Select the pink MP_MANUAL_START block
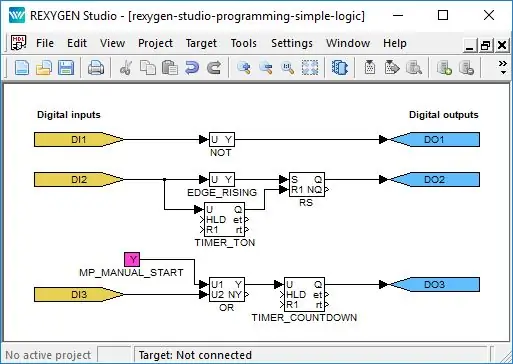The width and height of the screenshot is (513, 364). click(x=132, y=259)
